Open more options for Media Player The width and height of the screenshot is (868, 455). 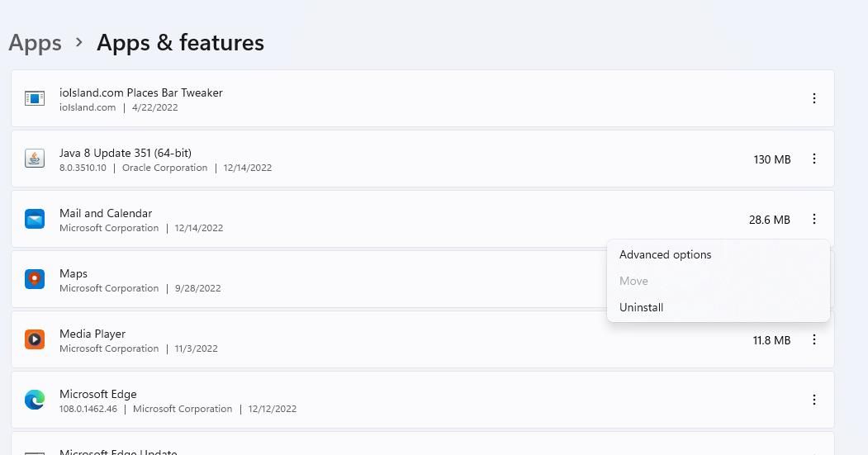[813, 340]
